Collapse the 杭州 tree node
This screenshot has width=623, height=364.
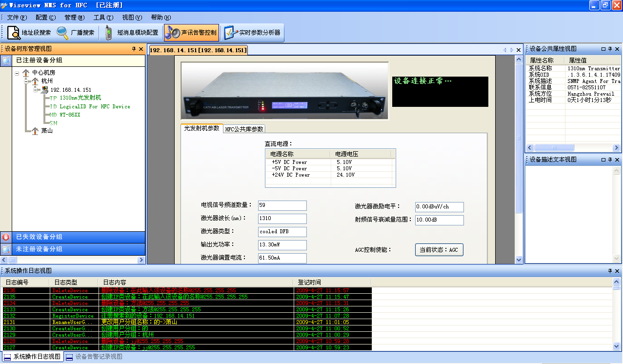point(26,81)
